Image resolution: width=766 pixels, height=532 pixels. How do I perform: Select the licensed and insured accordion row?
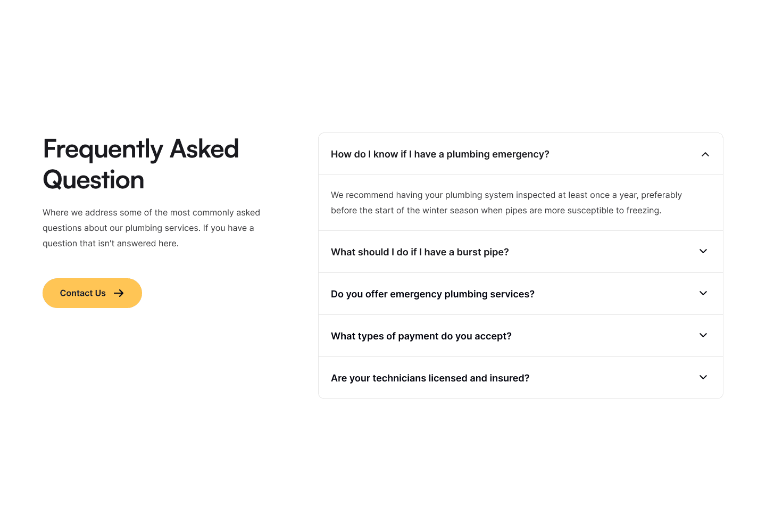pos(521,378)
